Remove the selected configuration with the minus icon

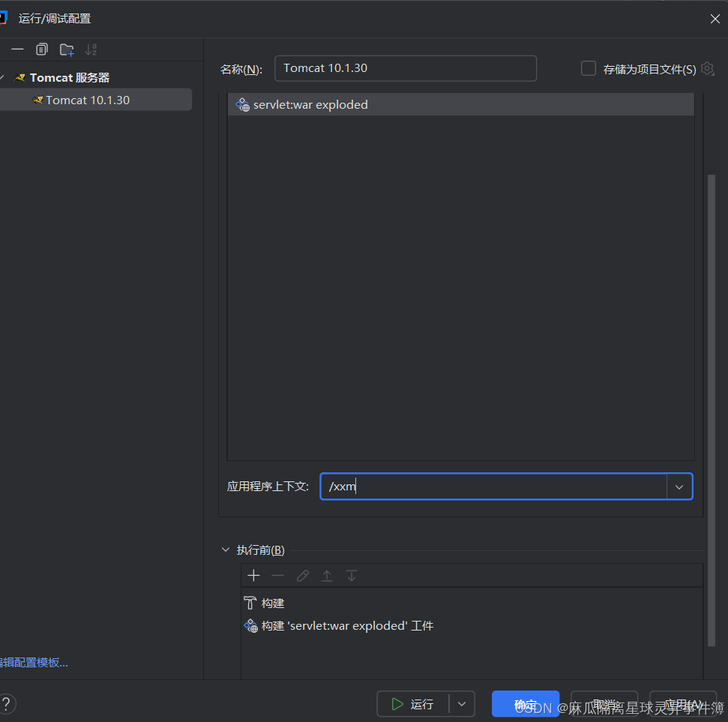pyautogui.click(x=17, y=49)
